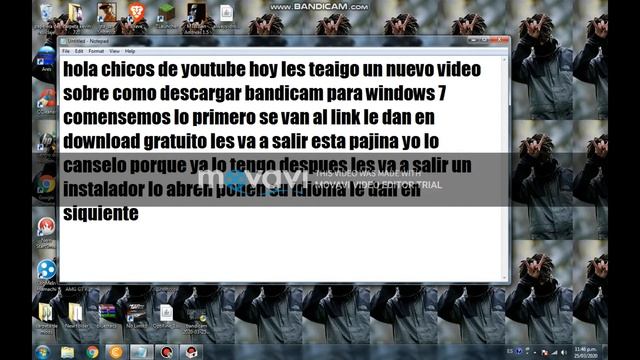640x360 pixels.
Task: Open the View menu in Notepad
Action: 114,51
